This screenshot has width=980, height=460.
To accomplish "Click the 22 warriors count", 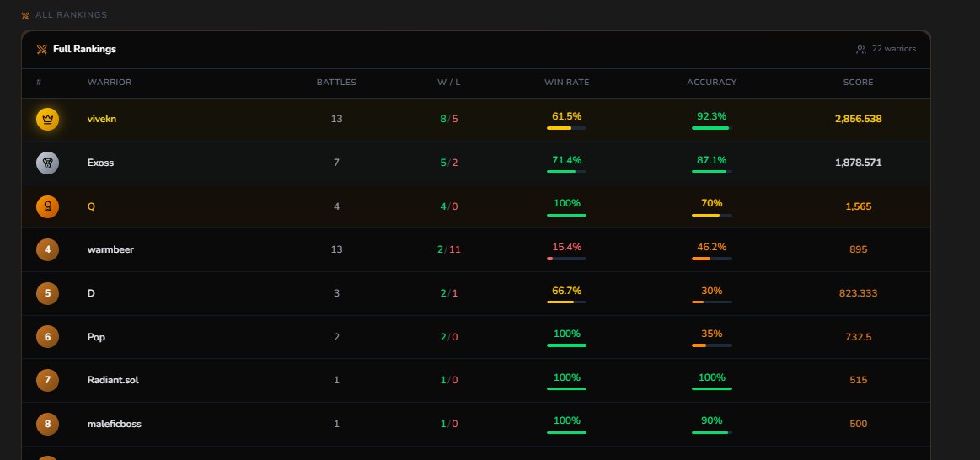I will click(894, 49).
